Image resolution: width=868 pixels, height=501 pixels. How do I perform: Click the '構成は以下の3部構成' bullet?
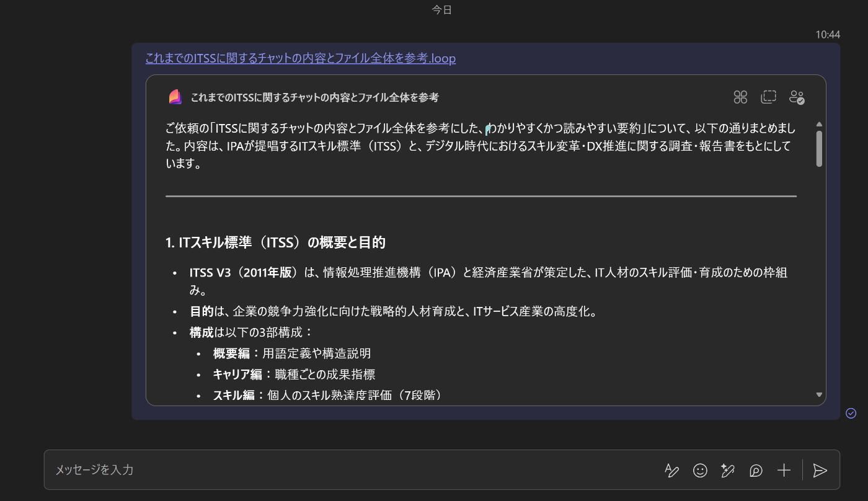click(252, 332)
